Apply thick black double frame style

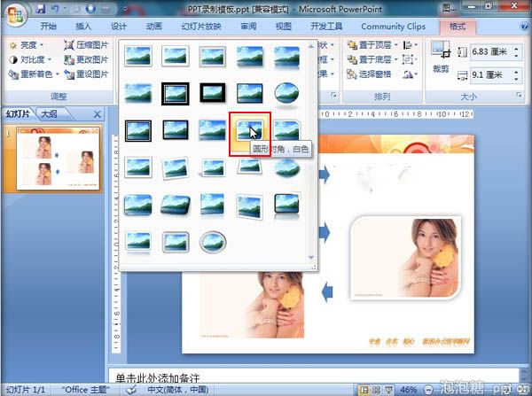point(176,93)
